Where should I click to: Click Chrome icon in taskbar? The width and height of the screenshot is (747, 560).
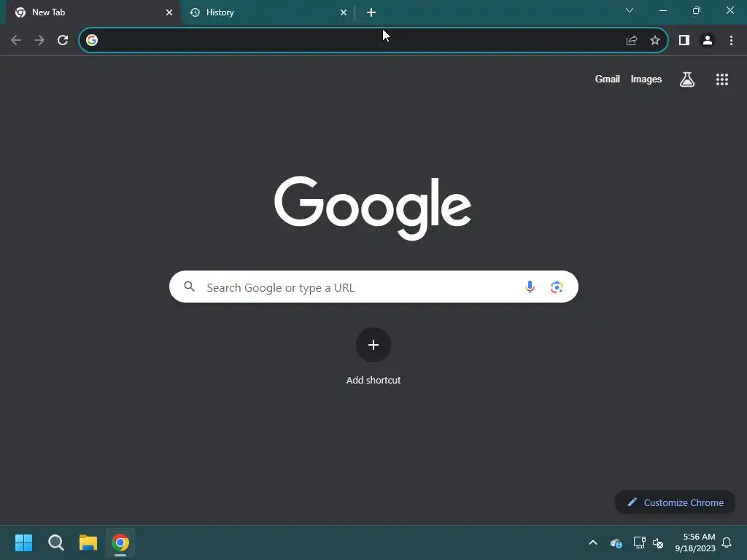click(120, 542)
